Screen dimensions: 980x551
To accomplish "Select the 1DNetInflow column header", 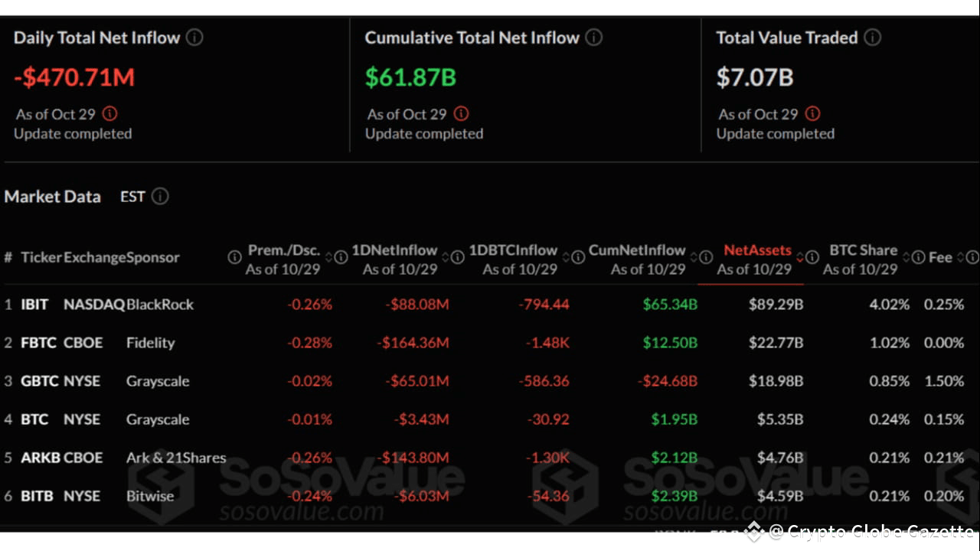I will tap(394, 250).
